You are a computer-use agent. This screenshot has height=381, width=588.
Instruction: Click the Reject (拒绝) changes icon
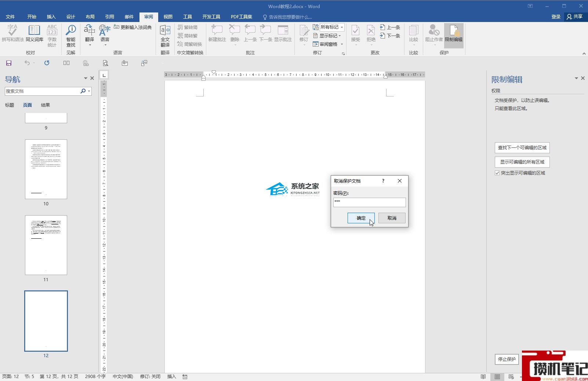click(x=371, y=35)
